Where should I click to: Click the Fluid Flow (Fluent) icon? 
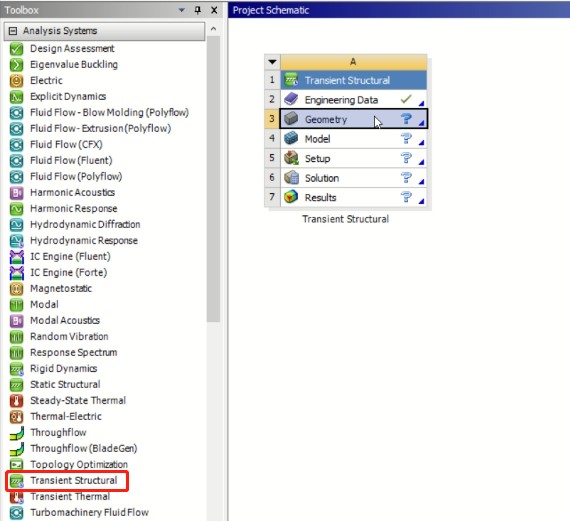pyautogui.click(x=16, y=161)
